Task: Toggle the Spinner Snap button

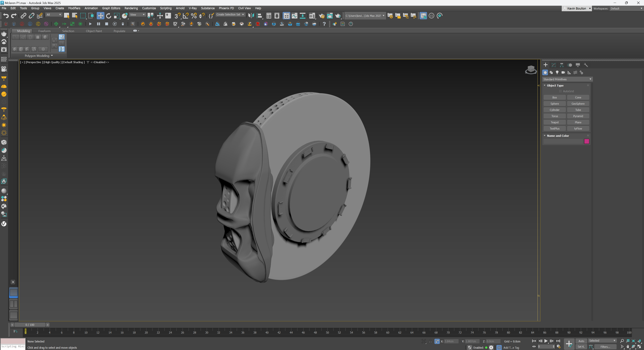Action: tap(202, 16)
